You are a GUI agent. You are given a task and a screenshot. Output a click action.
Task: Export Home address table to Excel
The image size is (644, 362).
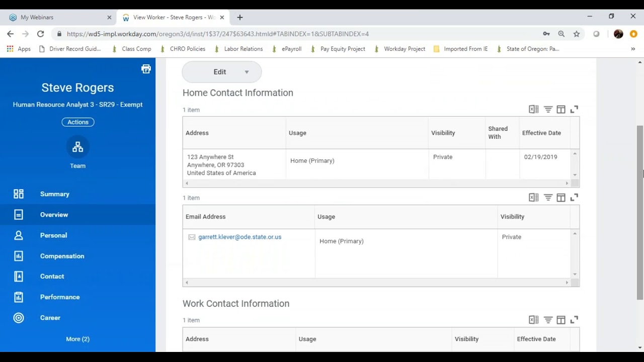click(x=534, y=109)
